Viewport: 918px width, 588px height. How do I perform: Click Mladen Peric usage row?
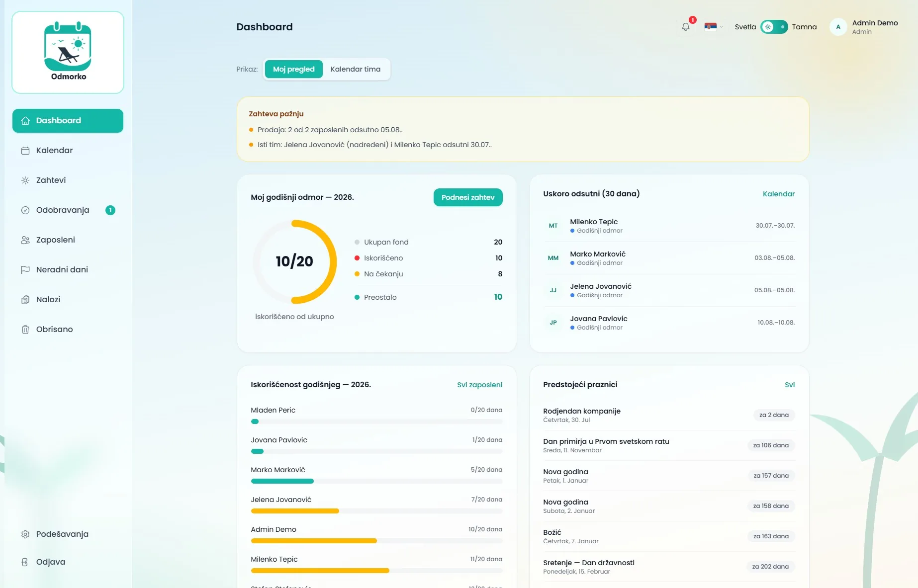click(x=376, y=416)
